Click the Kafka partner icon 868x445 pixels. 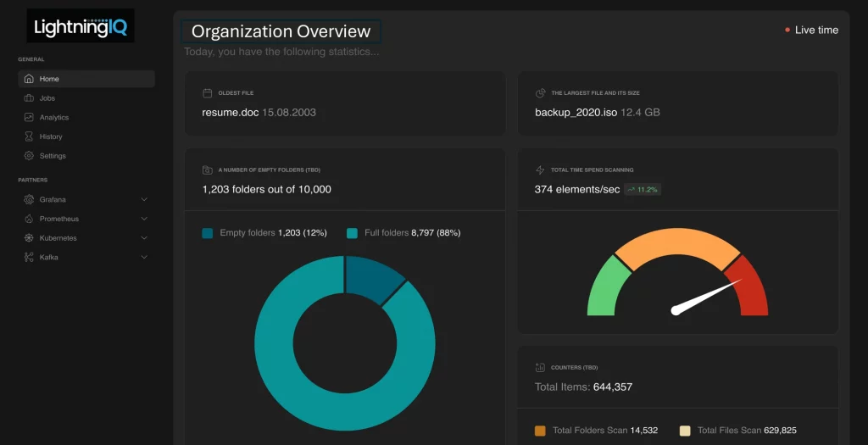pyautogui.click(x=29, y=257)
